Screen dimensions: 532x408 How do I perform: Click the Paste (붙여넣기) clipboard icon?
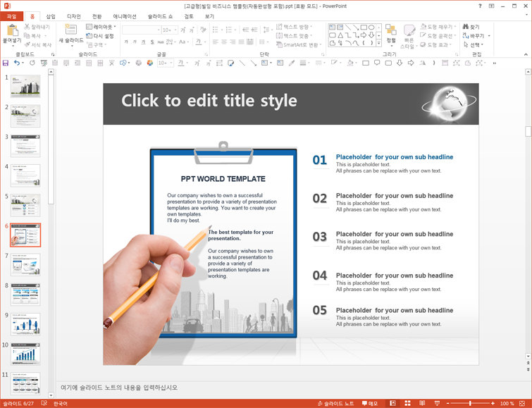pos(13,30)
